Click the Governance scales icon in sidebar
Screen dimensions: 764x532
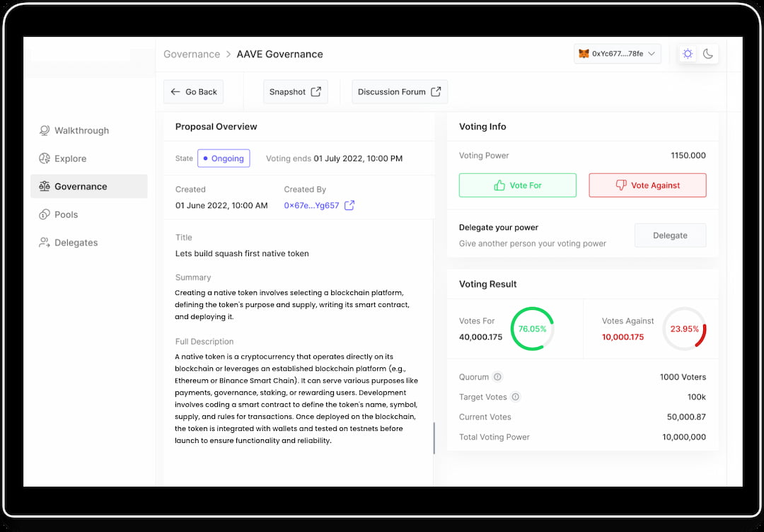click(x=45, y=187)
